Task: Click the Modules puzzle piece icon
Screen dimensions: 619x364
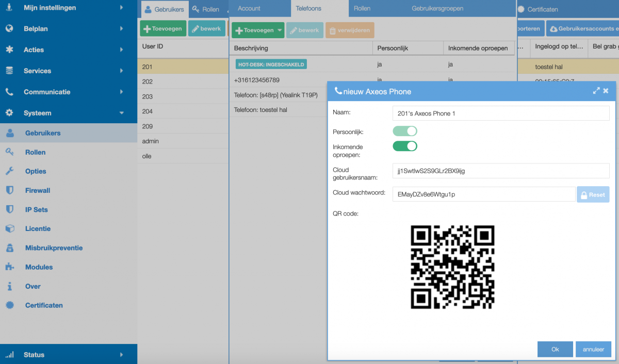Action: (9, 267)
